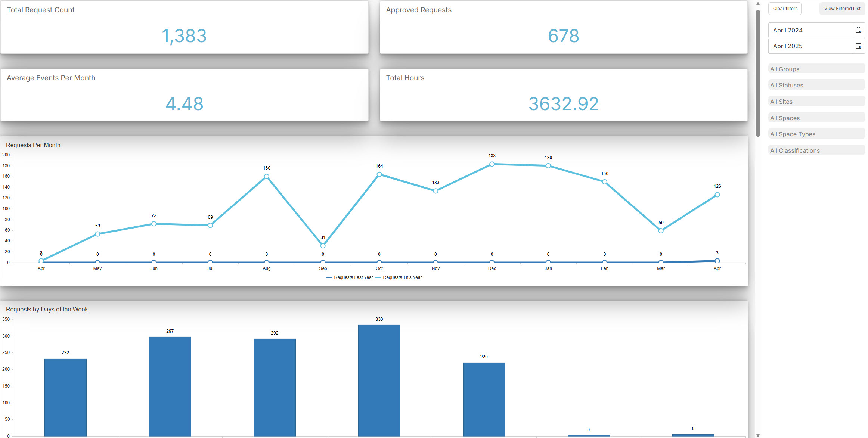
Task: Click the weekday bar with value 297
Action: 170,386
